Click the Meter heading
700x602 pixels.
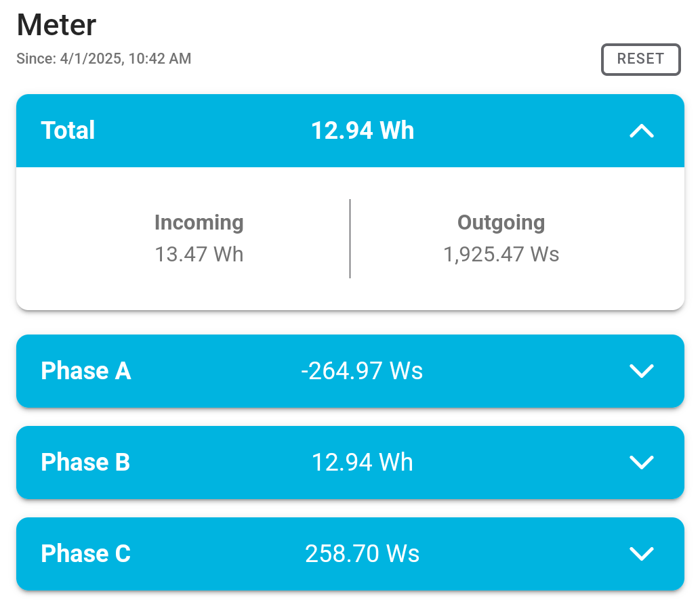(x=56, y=25)
